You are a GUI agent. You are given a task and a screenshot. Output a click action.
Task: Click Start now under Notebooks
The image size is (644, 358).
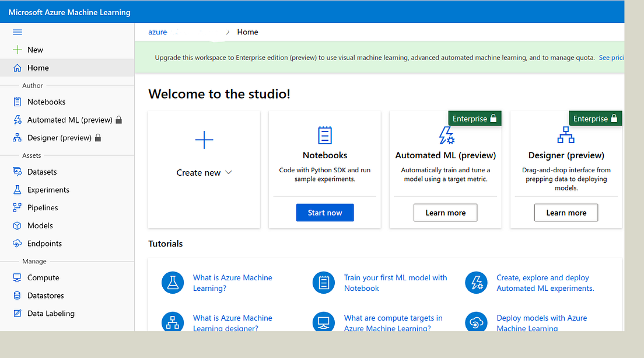tap(324, 213)
